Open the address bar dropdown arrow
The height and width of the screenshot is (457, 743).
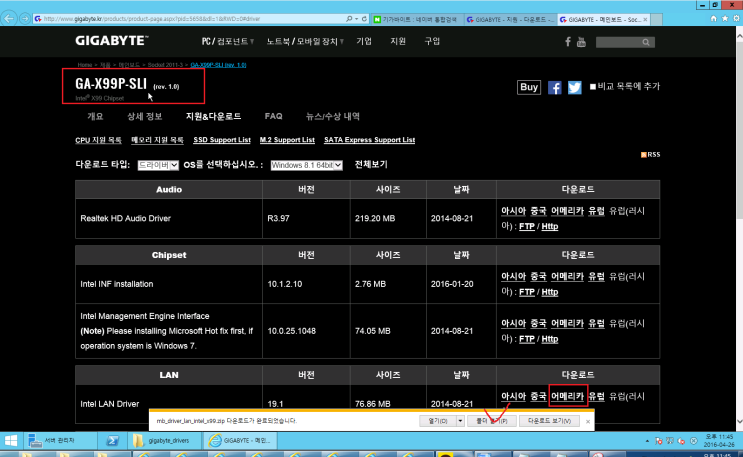(x=356, y=19)
